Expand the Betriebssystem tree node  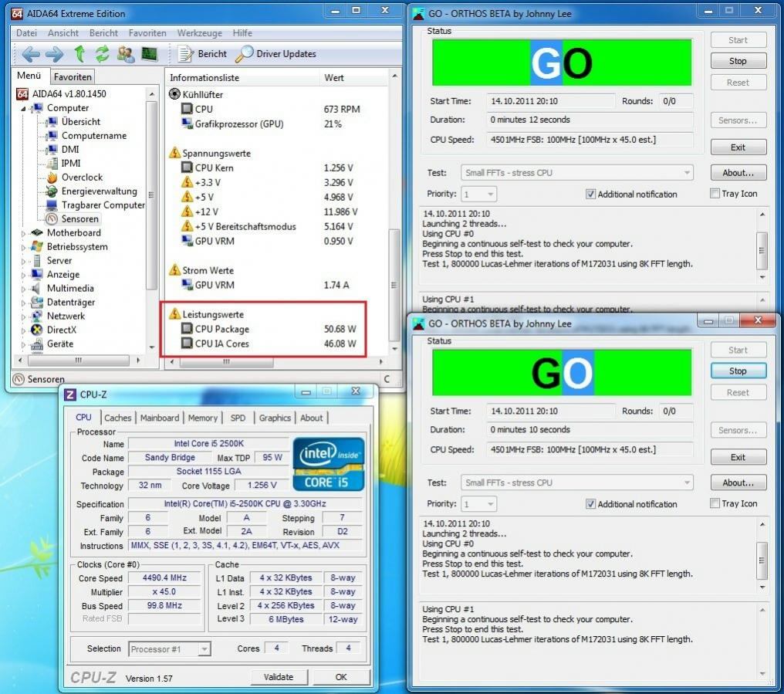pyautogui.click(x=23, y=247)
